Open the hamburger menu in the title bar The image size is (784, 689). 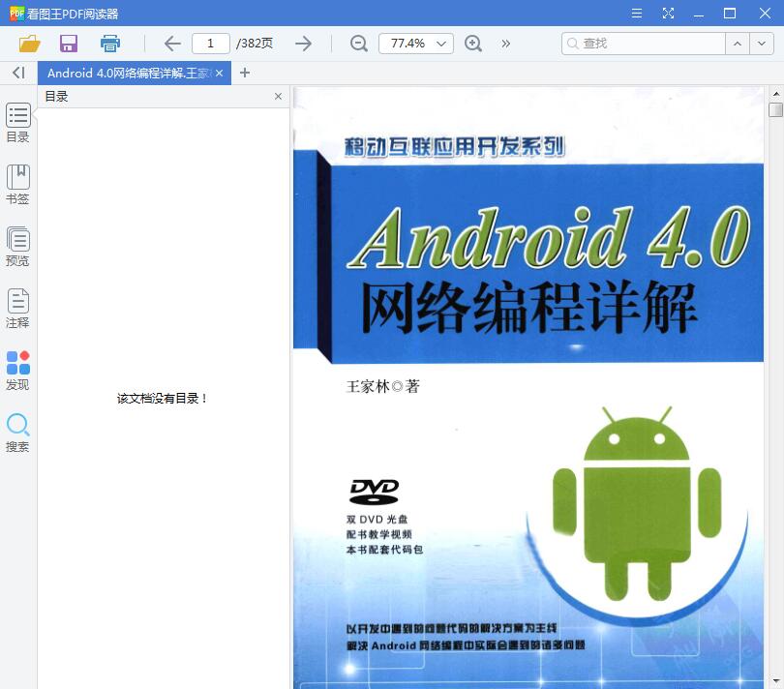coord(636,14)
